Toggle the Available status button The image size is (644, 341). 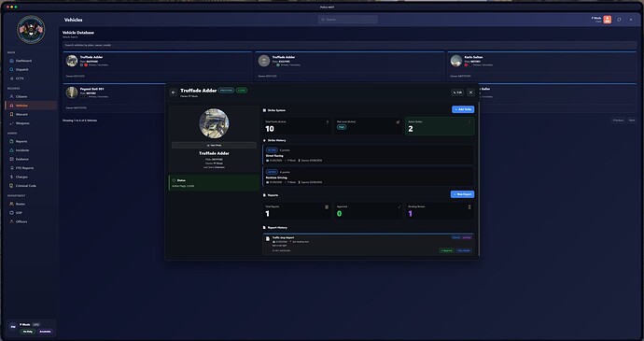[x=45, y=332]
